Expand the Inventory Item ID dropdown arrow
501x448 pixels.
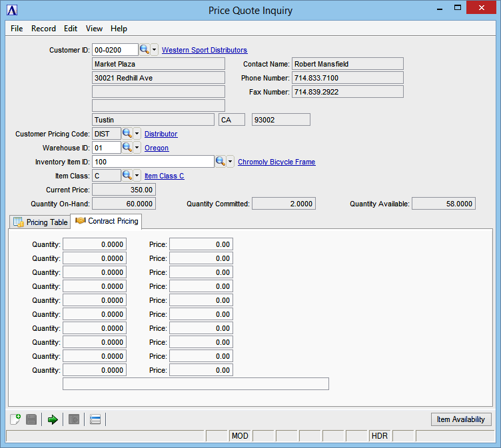(x=230, y=162)
